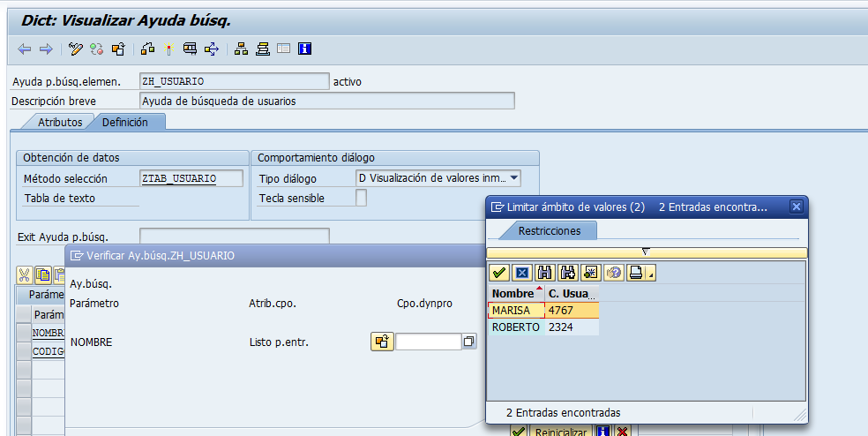Open the print options dropdown arrow

tap(651, 276)
